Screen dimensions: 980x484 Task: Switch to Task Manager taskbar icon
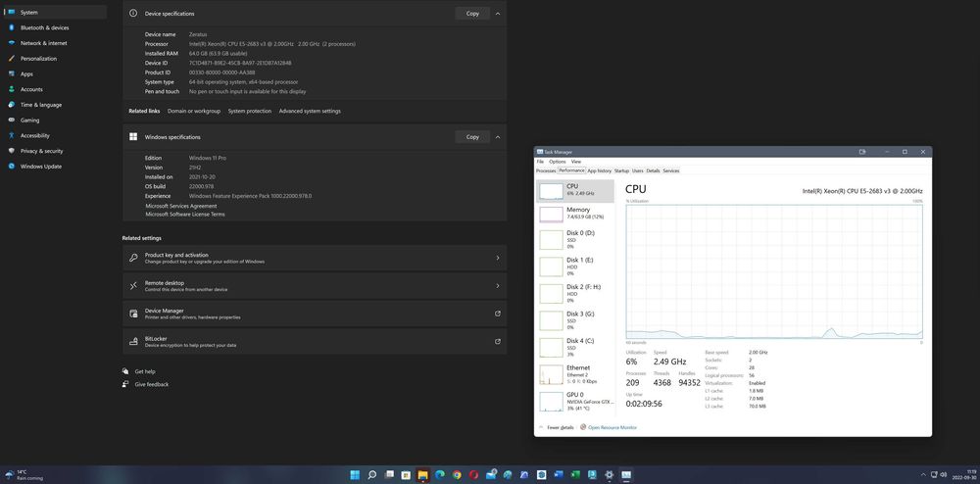[x=626, y=475]
